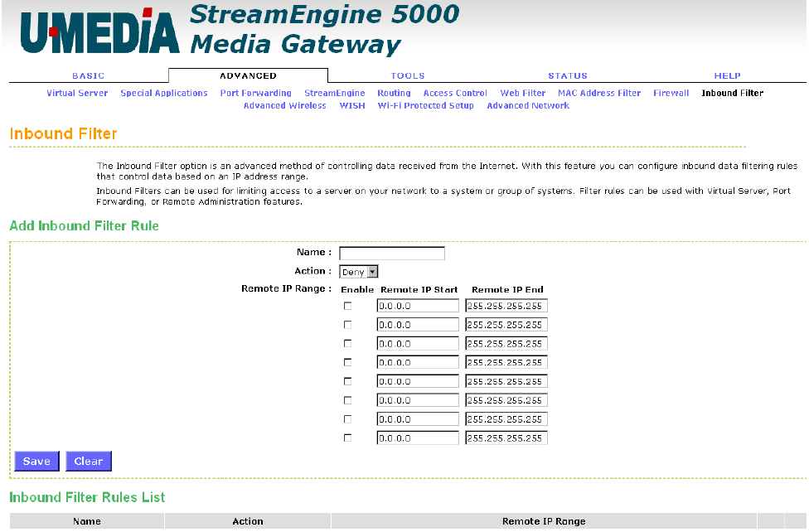Click sixth row Remote IP End field
Screen dimensions: 809x532
506,400
